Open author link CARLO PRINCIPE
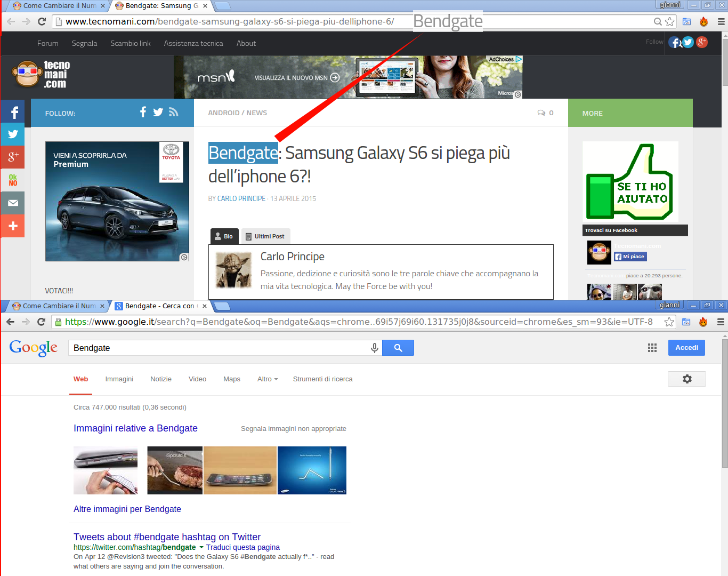 coord(241,198)
